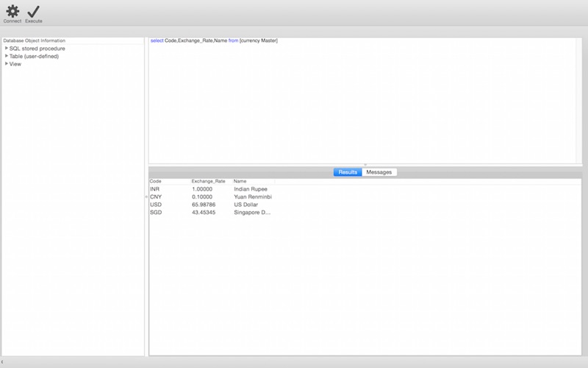Click exchange rate 1.00000 cell

202,189
